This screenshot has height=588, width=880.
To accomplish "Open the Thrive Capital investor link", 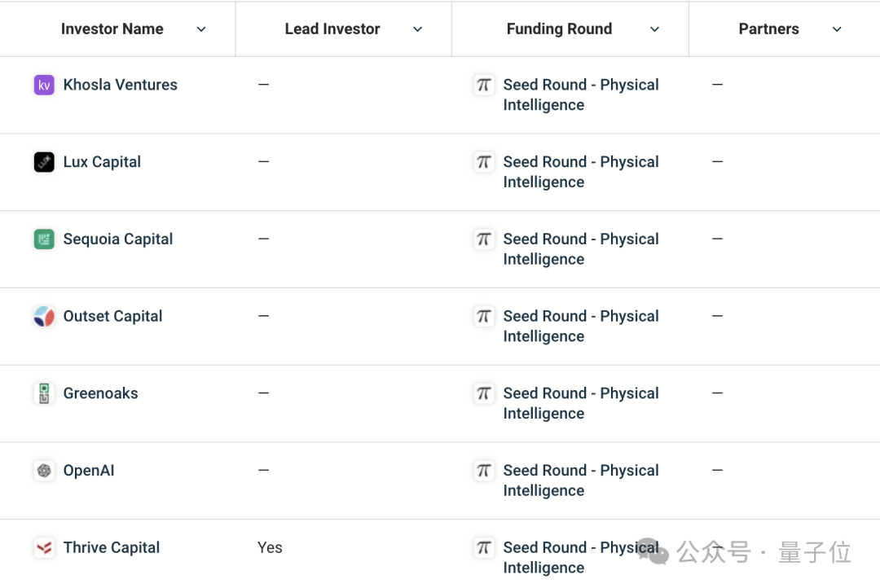I will pos(112,548).
